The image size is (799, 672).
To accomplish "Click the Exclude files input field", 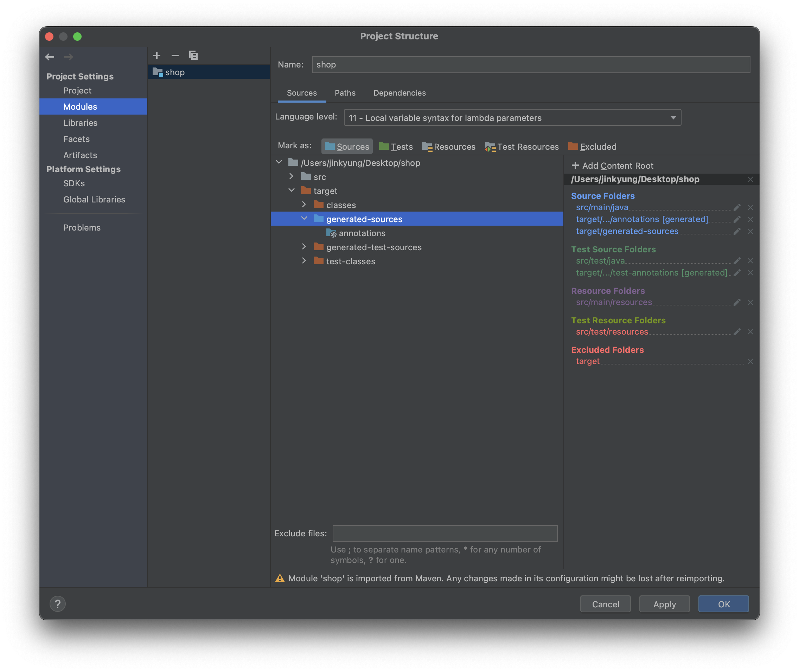I will (x=445, y=533).
